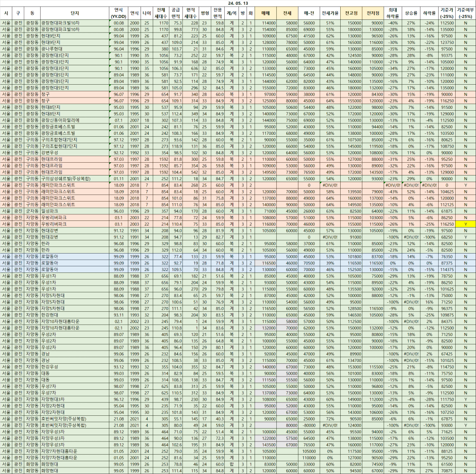Select 연식 2007 in 광장신동아파밀리에 row
This screenshot has height=474, width=476.
pyautogui.click(x=134, y=120)
